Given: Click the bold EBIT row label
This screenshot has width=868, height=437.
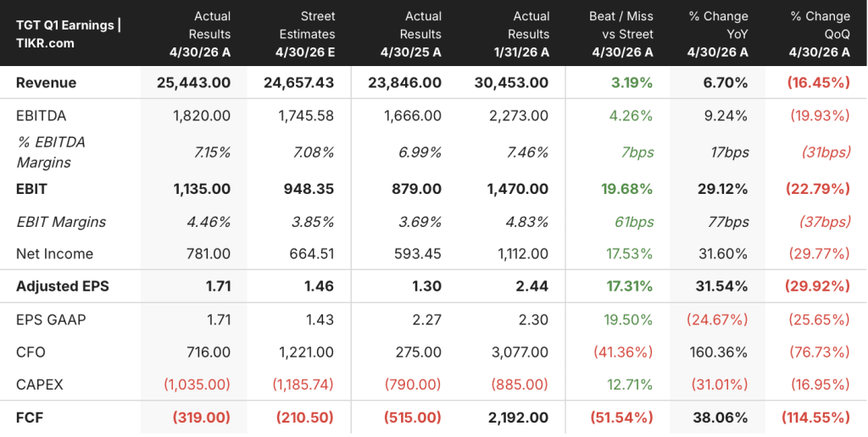Looking at the screenshot, I should pos(31,189).
